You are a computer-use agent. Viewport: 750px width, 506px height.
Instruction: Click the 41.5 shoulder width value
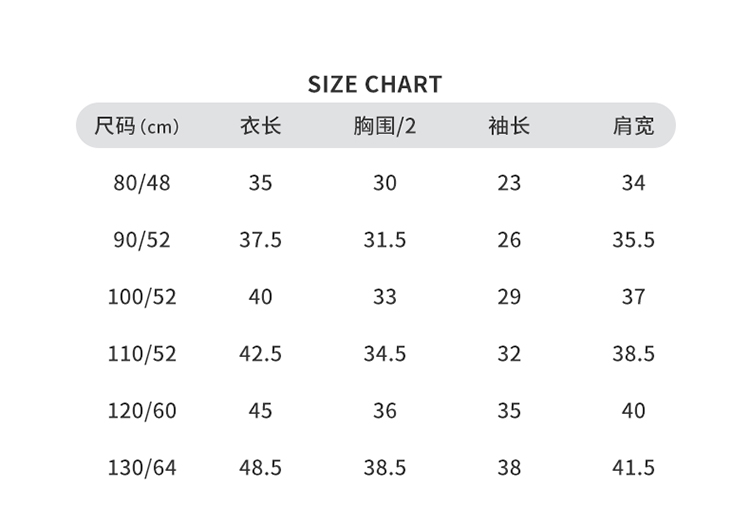(x=633, y=468)
